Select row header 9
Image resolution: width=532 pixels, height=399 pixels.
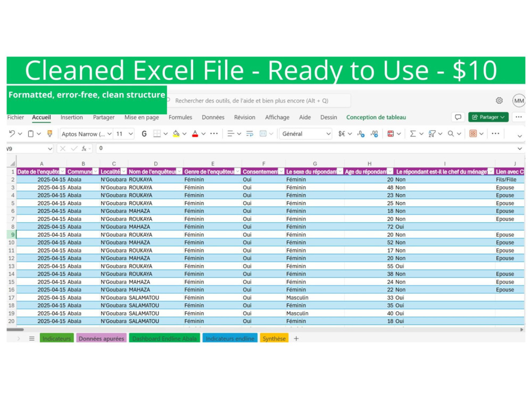coord(12,235)
